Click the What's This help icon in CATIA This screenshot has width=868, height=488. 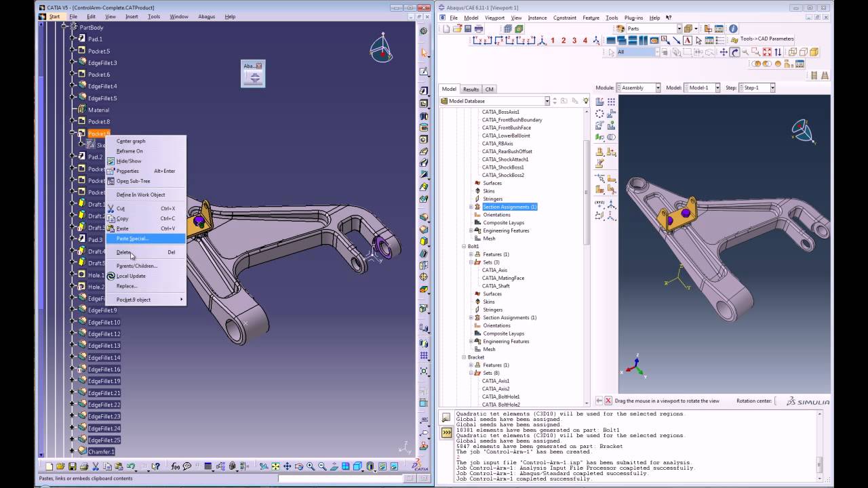tap(155, 466)
